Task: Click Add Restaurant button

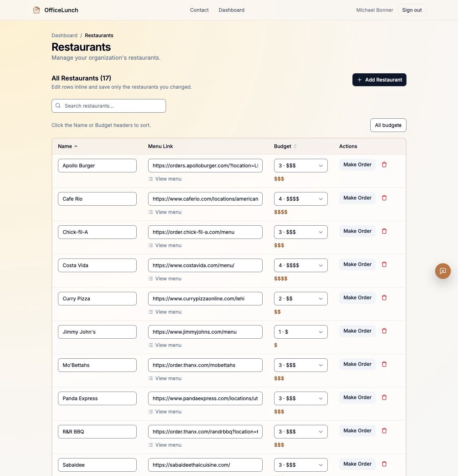Action: click(379, 80)
